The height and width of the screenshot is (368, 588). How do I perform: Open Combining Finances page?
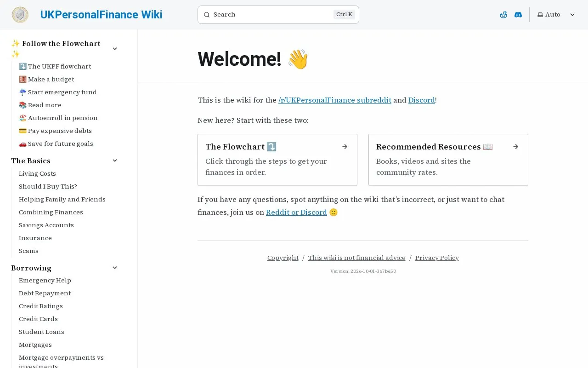[51, 212]
